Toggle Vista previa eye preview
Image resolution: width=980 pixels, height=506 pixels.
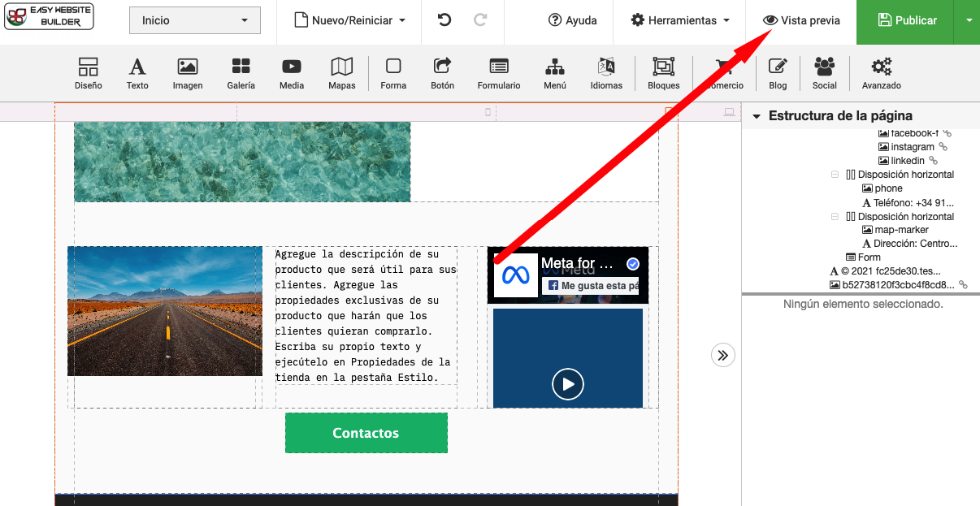(x=801, y=21)
